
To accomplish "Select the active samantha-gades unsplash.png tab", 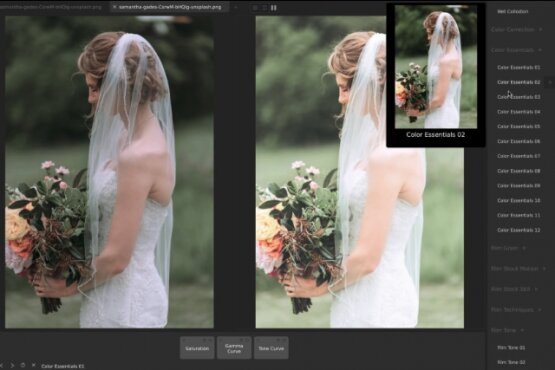I will coord(170,7).
